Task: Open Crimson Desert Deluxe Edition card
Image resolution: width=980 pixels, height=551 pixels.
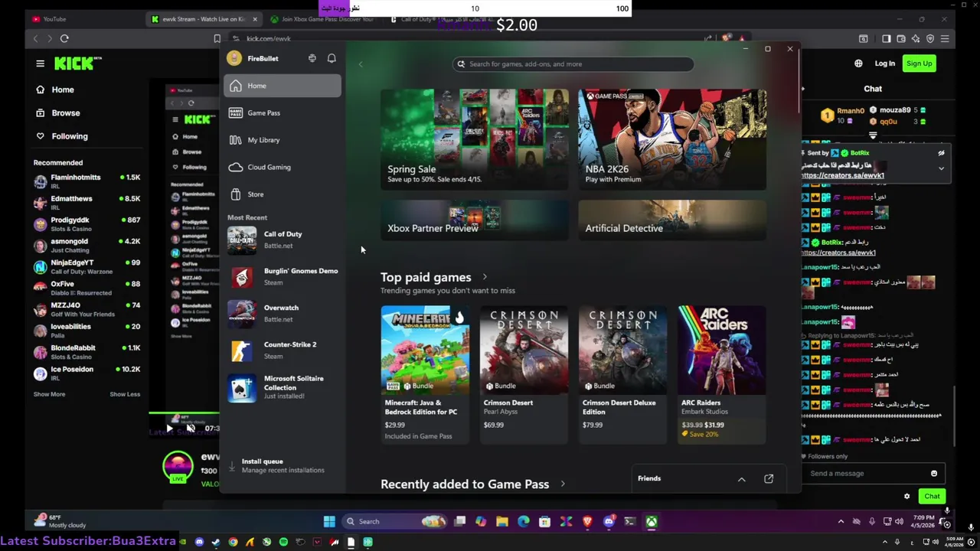Action: pyautogui.click(x=622, y=374)
